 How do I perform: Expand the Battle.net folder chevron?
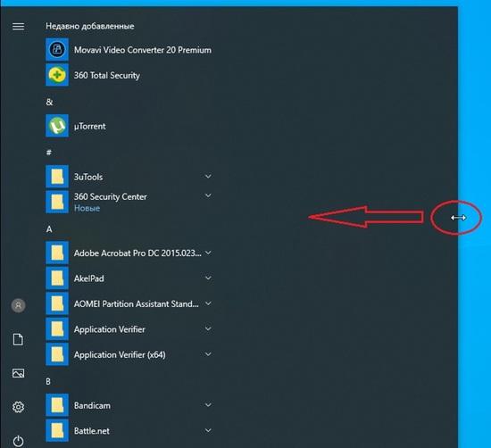point(208,430)
